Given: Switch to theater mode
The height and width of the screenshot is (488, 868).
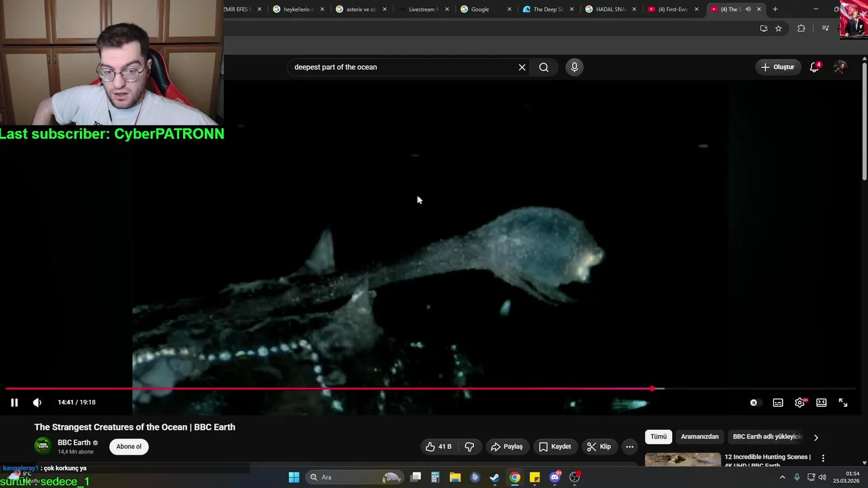Looking at the screenshot, I should click(x=821, y=403).
